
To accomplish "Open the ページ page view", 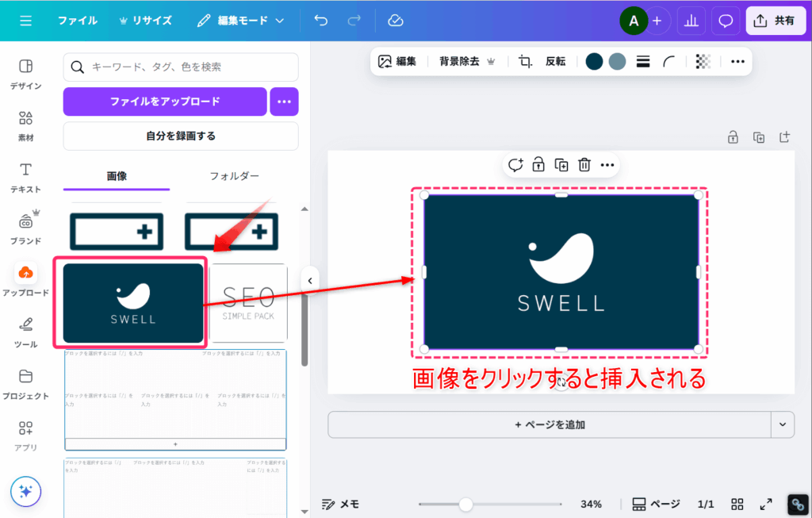I will coord(656,504).
